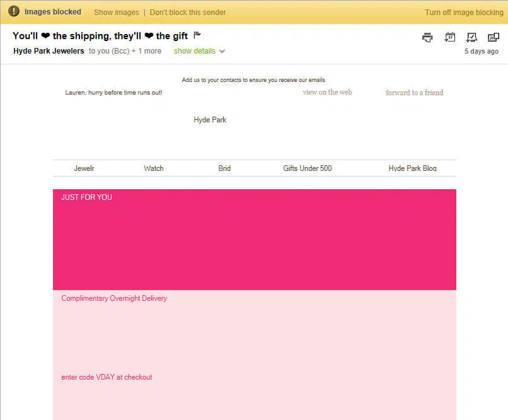This screenshot has width=508, height=420.
Task: Open the Watch navigation tab
Action: [153, 168]
